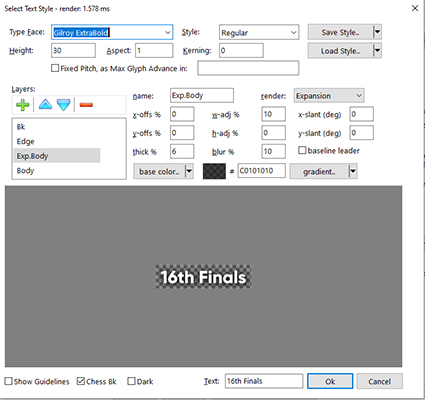Viewport: 425px width, 400px height.
Task: Click Save Style button
Action: click(340, 32)
